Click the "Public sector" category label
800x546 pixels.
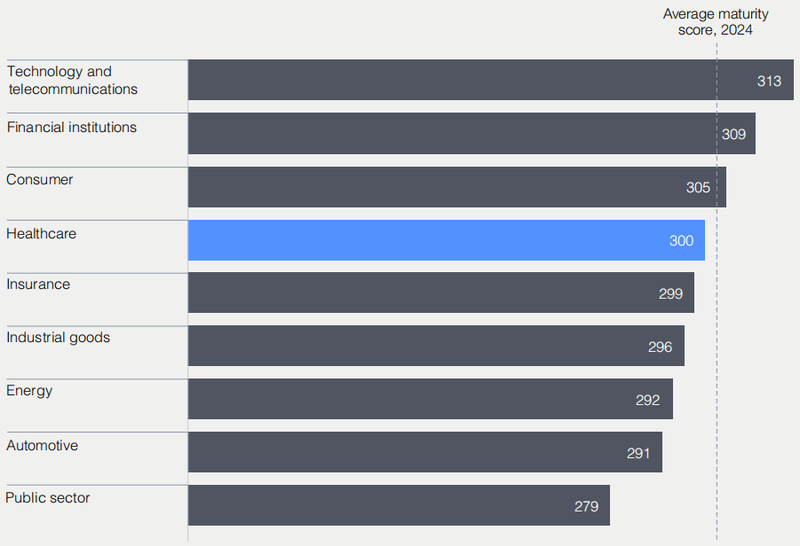(48, 497)
